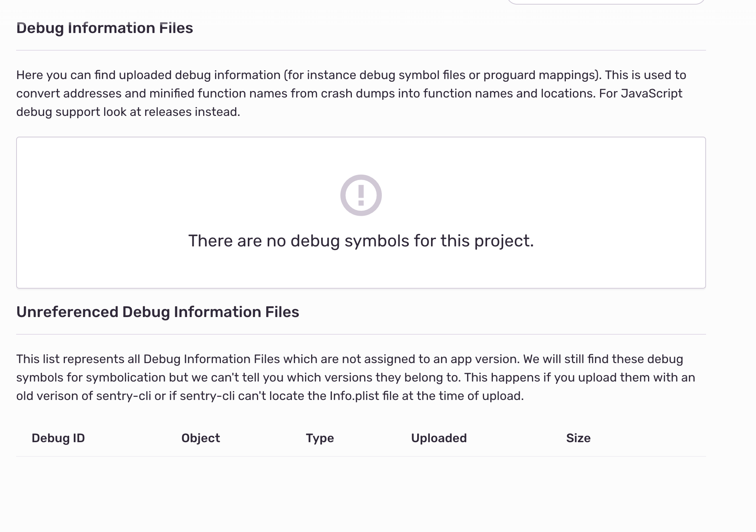756x532 pixels.
Task: Click the 'no debug symbols' empty message
Action: tap(361, 241)
